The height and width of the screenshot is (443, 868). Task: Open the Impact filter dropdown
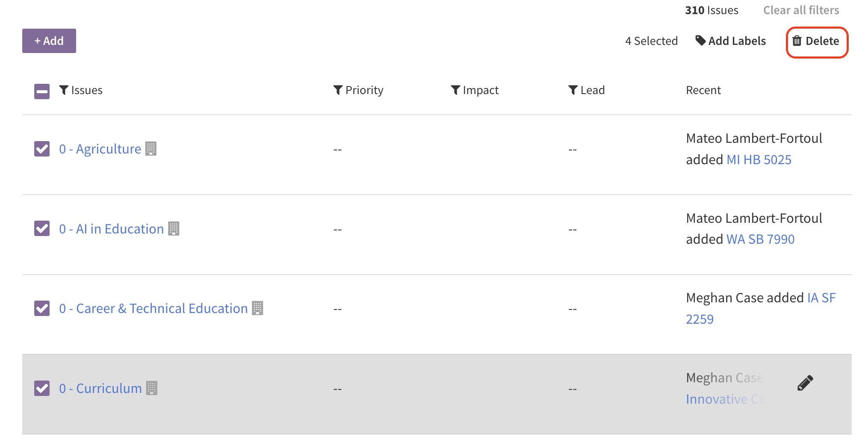[x=475, y=90]
